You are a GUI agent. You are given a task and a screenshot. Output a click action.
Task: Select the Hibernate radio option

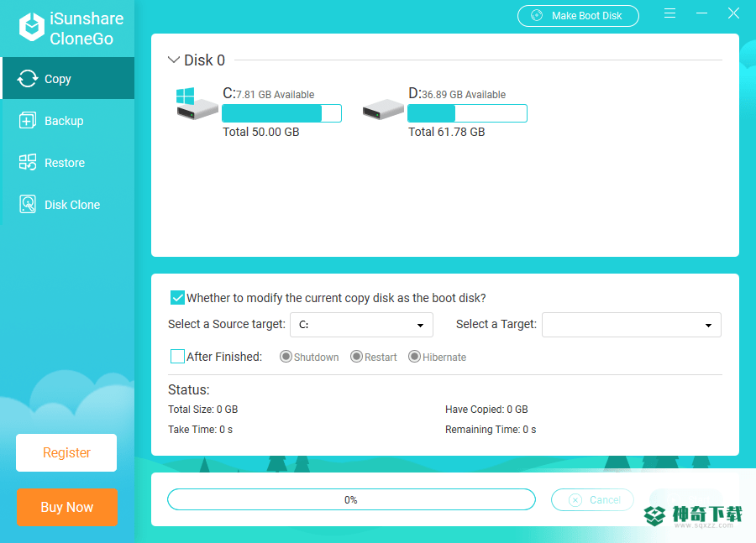point(414,357)
